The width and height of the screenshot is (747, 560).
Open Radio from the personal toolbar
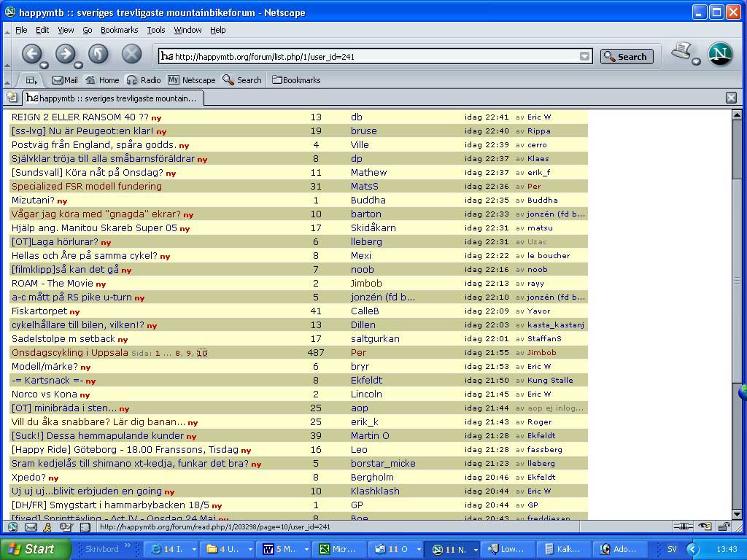coord(144,80)
